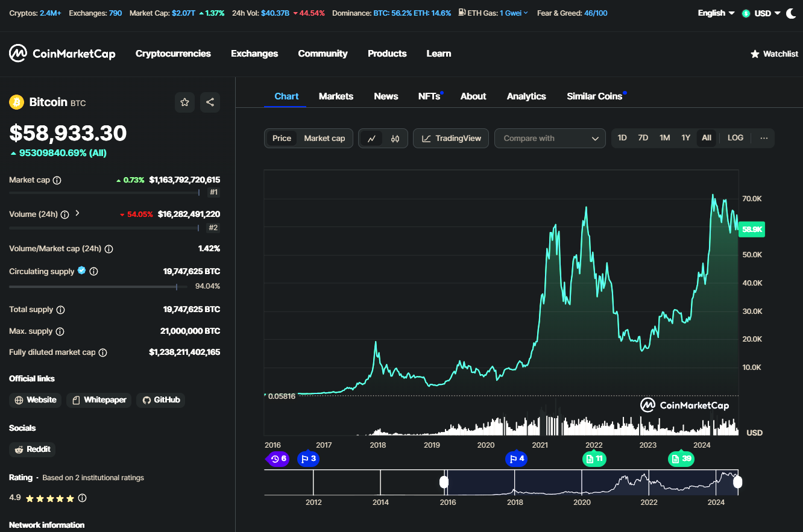Image resolution: width=803 pixels, height=532 pixels.
Task: Click the blue flag marker labeled 4
Action: click(516, 459)
